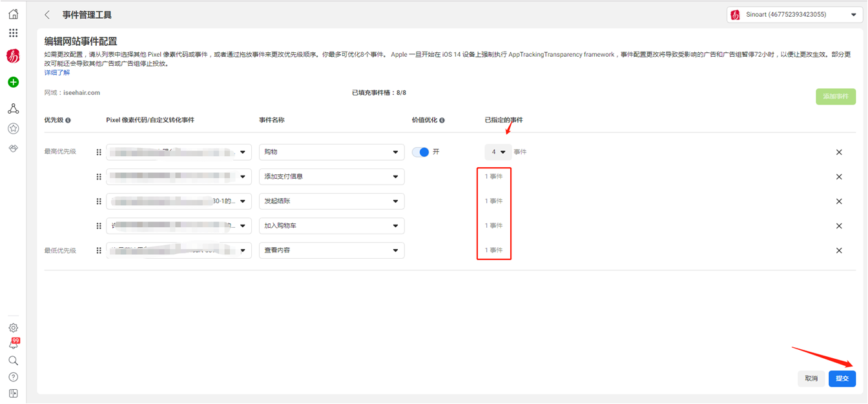The width and height of the screenshot is (868, 404).
Task: Open the all tools grid menu icon
Action: 13,33
